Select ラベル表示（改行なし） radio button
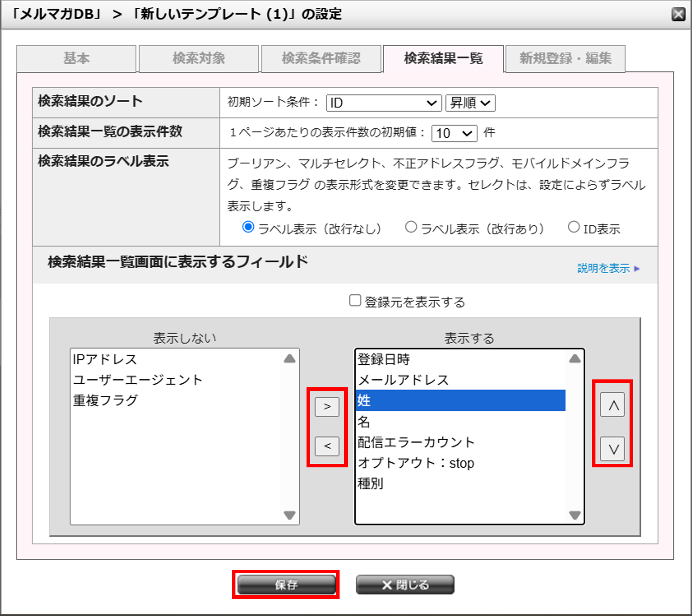692x616 pixels. pyautogui.click(x=248, y=227)
